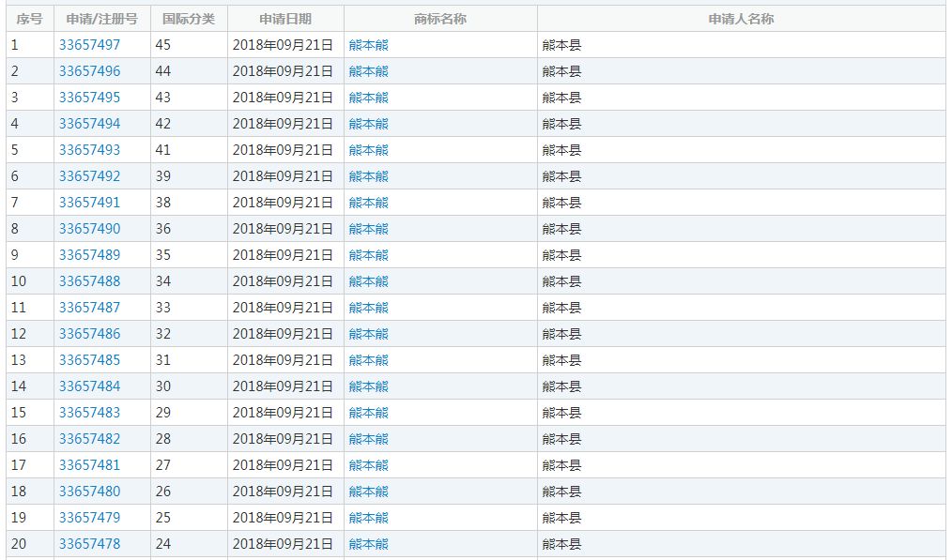Click the 序号 column header
This screenshot has height=560, width=952.
(x=30, y=19)
